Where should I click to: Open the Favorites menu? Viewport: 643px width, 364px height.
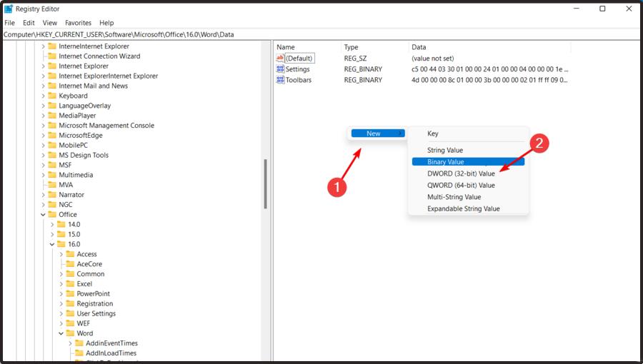pos(78,23)
